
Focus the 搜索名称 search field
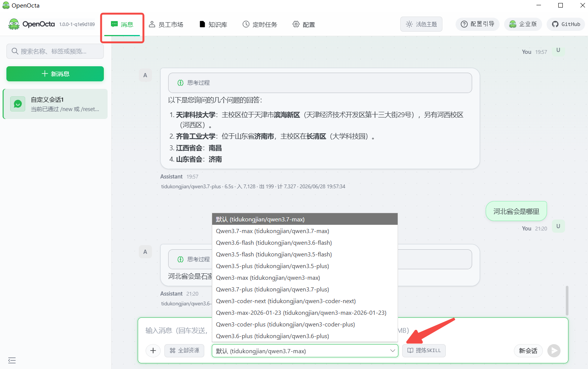coord(55,51)
